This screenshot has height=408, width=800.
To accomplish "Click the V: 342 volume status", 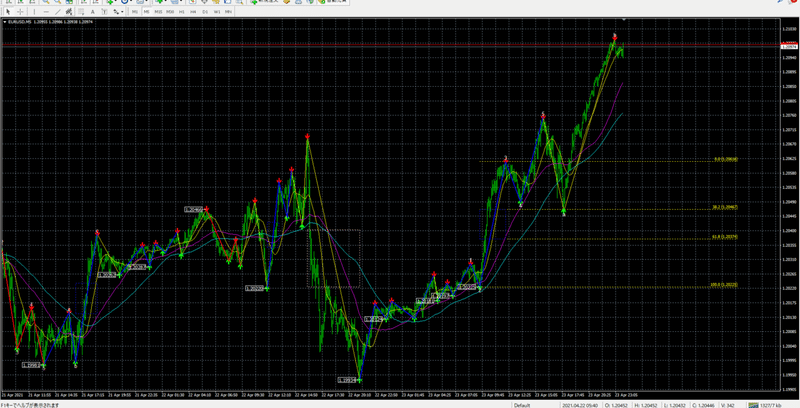I will [730, 405].
